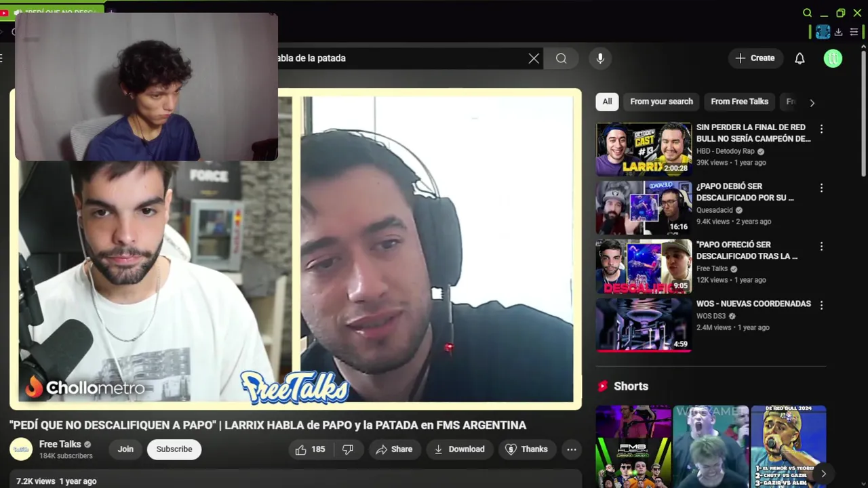Viewport: 868px width, 488px height.
Task: Open the Quesadacid PAPO DEBIÓ video thumbnail
Action: [644, 207]
